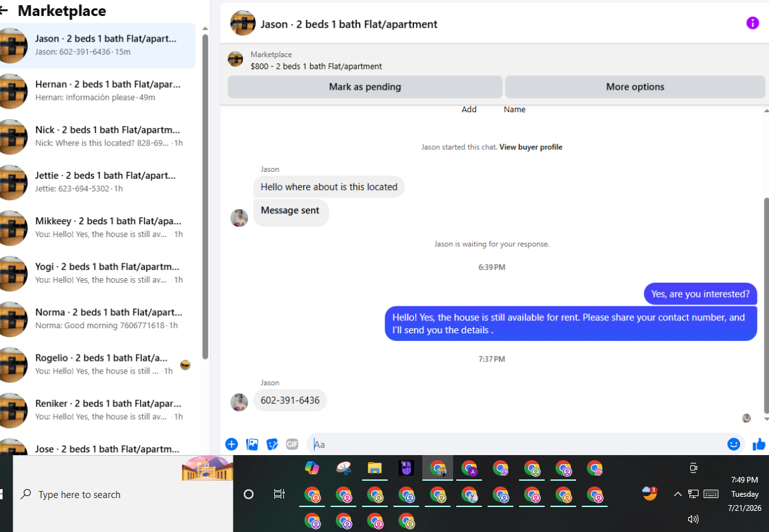Screen dimensions: 769x532
Task: Choose a sticker from the sticker icon
Action: coord(272,444)
